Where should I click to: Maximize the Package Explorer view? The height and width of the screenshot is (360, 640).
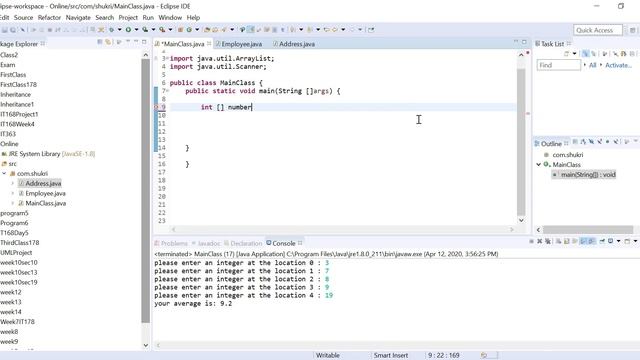pos(144,42)
